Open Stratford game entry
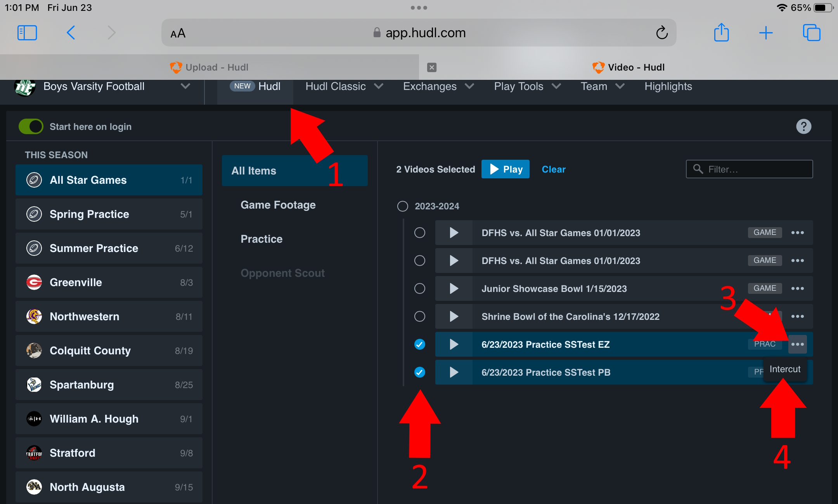The height and width of the screenshot is (504, 838). 109,453
